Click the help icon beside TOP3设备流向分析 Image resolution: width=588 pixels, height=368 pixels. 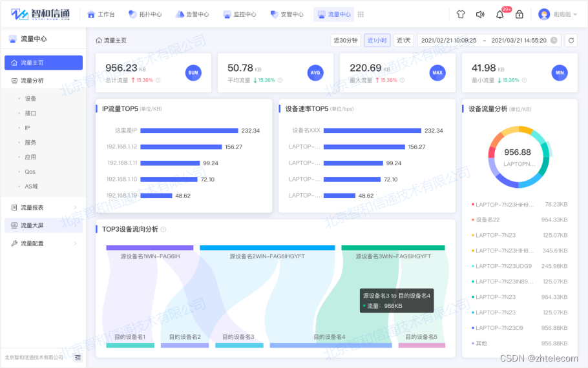point(163,229)
